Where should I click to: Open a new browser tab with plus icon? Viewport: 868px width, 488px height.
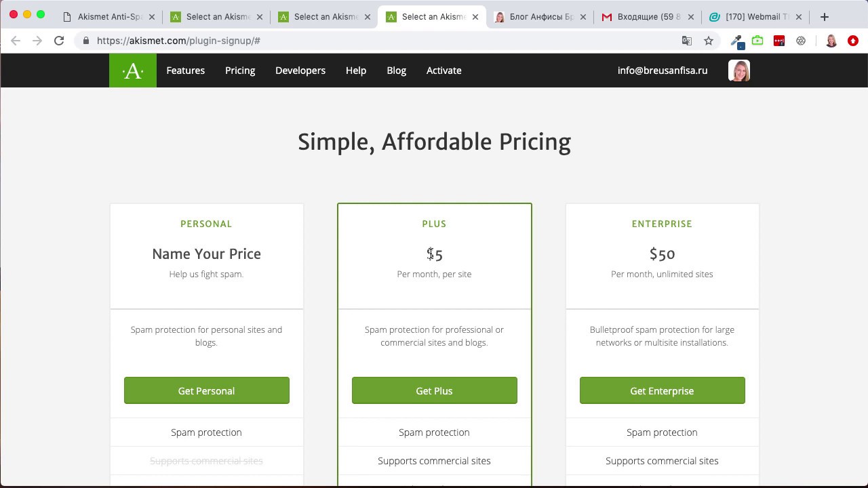(825, 17)
